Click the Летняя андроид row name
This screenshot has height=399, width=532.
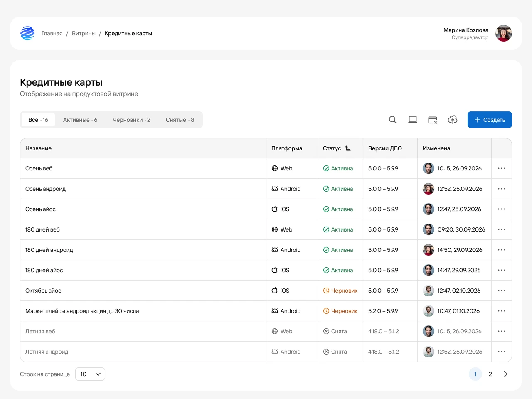coord(47,352)
